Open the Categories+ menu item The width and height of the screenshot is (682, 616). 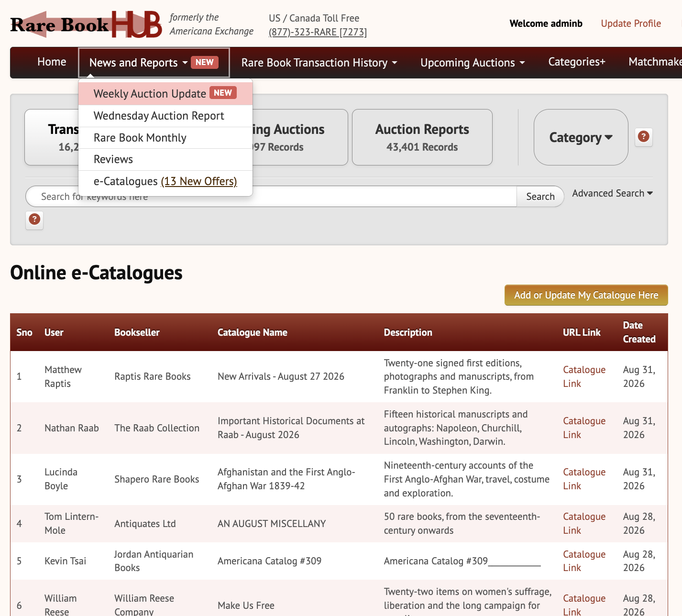[x=577, y=62]
